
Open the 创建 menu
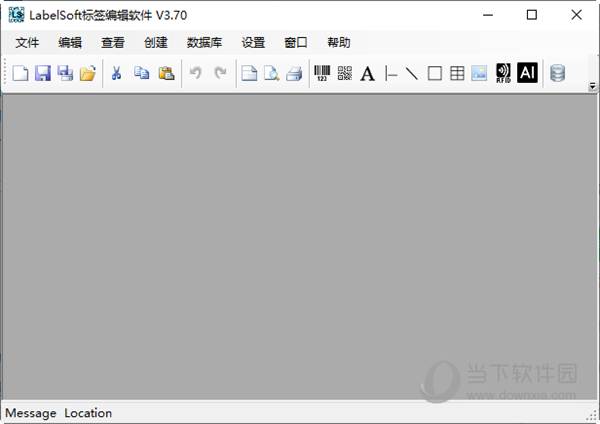pyautogui.click(x=156, y=42)
